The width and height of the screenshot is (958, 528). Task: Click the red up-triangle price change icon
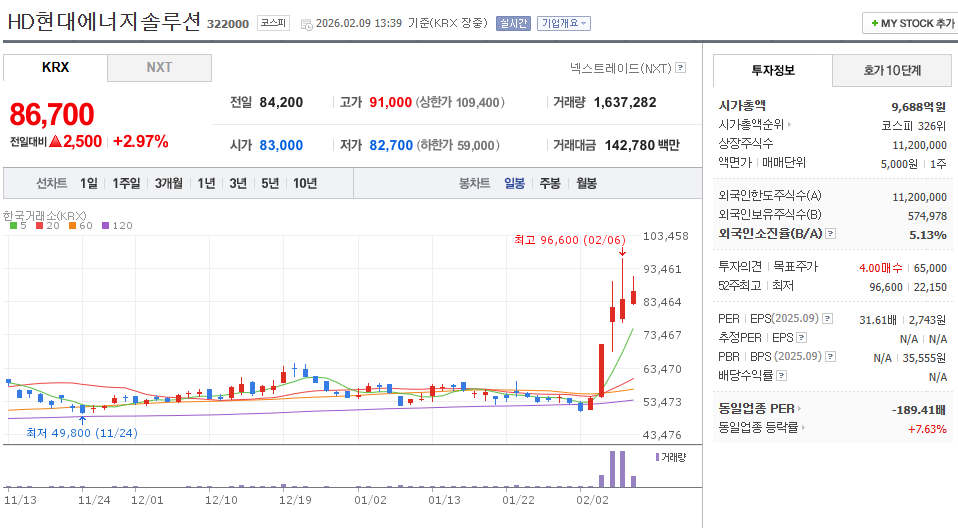pyautogui.click(x=56, y=141)
